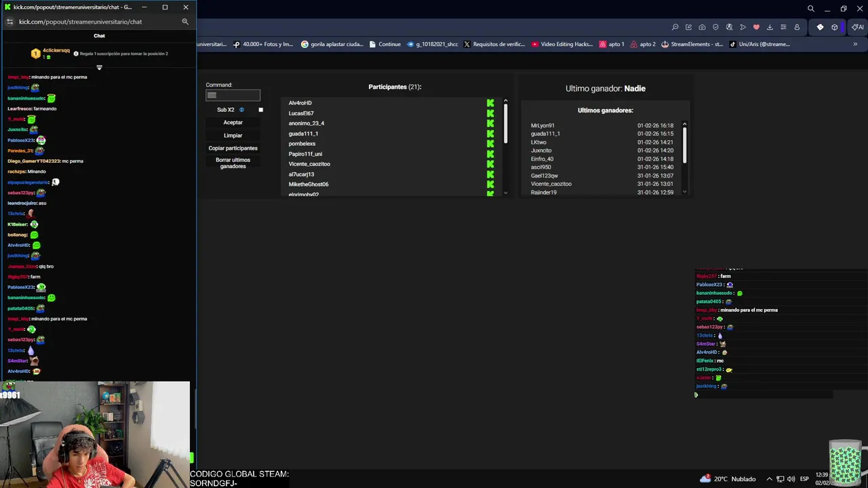
Task: Click the shield ad-blocker toolbar icon
Action: [x=715, y=27]
